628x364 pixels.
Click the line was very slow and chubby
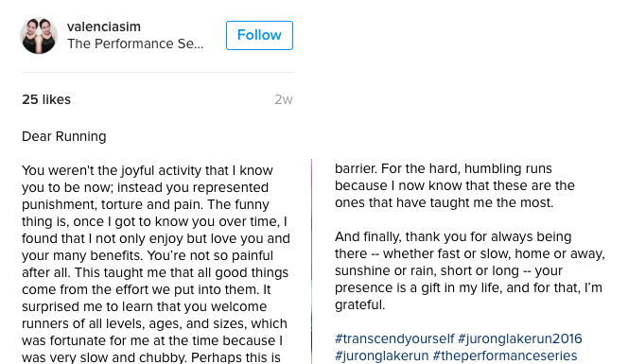151,357
